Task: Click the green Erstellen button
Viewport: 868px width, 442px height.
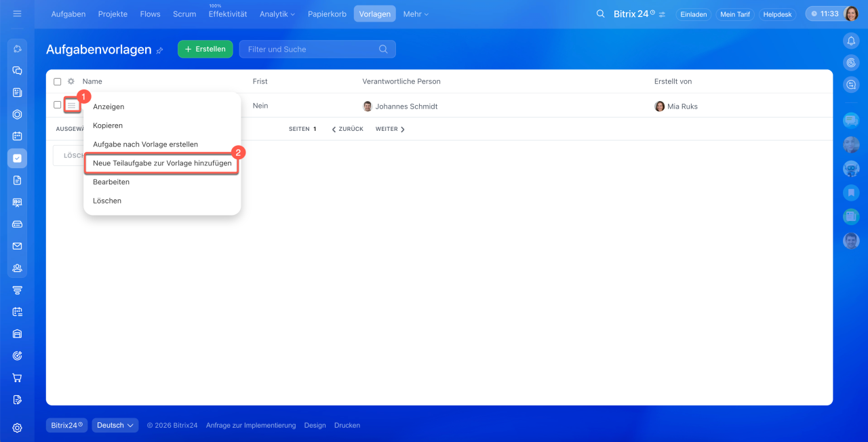Action: pyautogui.click(x=205, y=49)
